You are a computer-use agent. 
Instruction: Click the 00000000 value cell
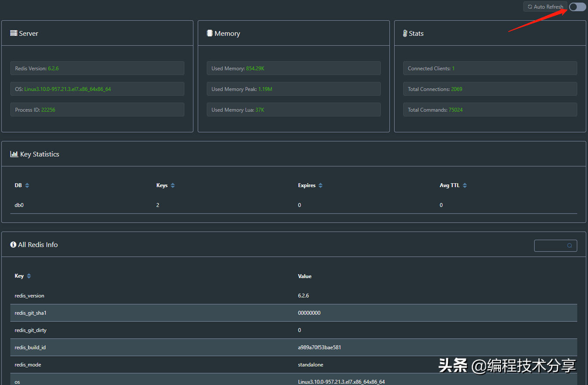click(309, 313)
